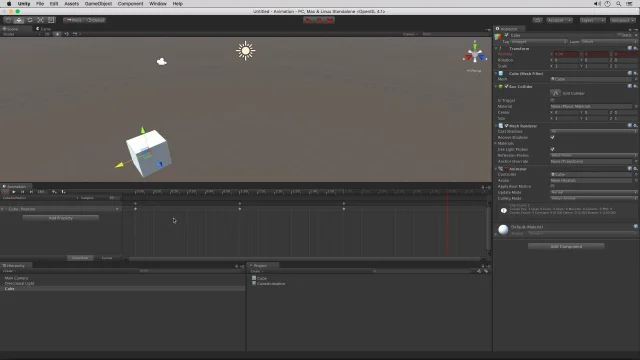
Task: Toggle Box Collider enabled checkbox
Action: pos(507,87)
